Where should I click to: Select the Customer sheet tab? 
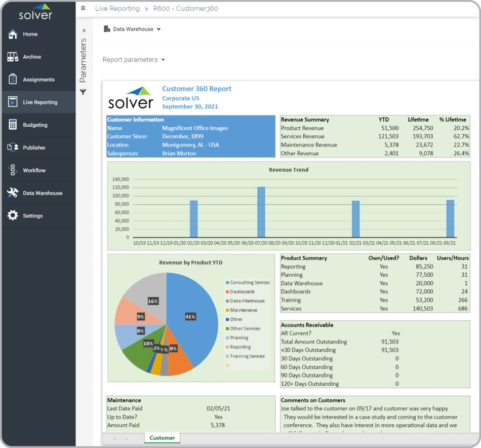(x=162, y=438)
